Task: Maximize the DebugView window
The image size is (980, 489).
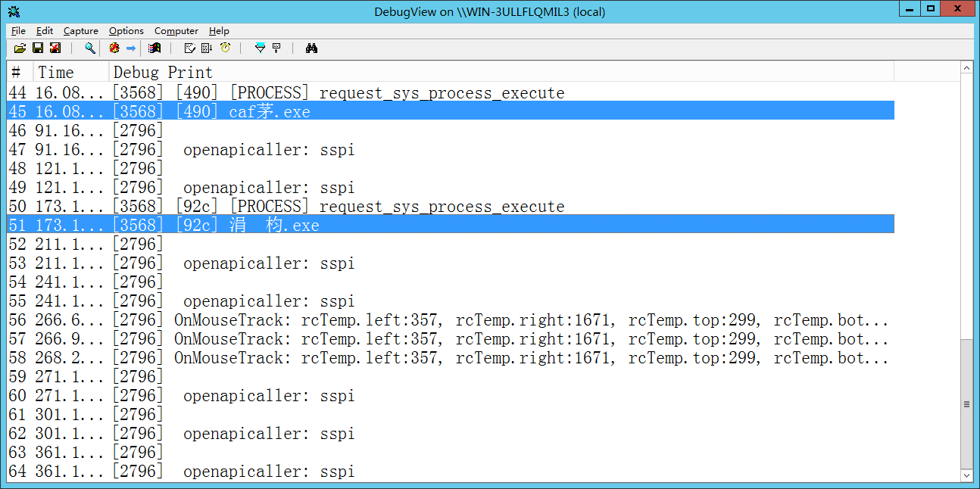Action: 931,8
